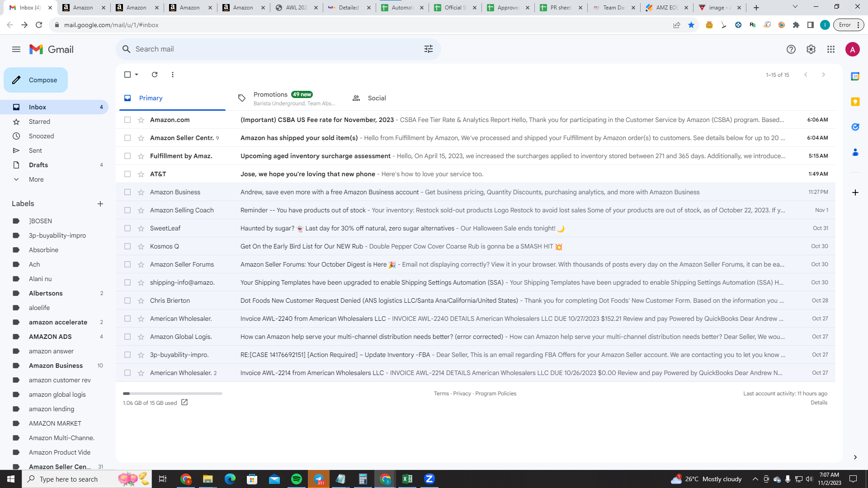The width and height of the screenshot is (868, 488).
Task: Open the AMAZON ADS label
Action: 50,337
